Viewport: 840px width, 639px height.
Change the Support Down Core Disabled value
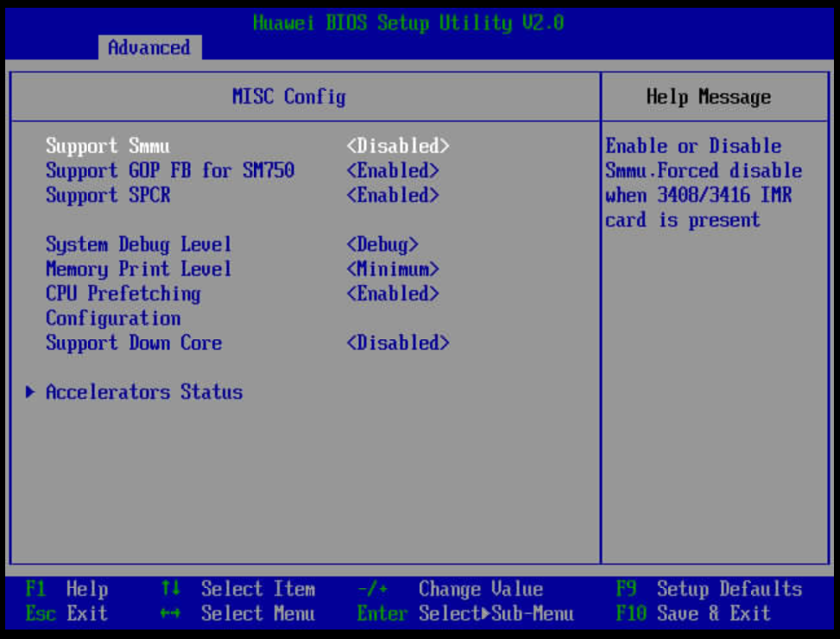click(398, 343)
